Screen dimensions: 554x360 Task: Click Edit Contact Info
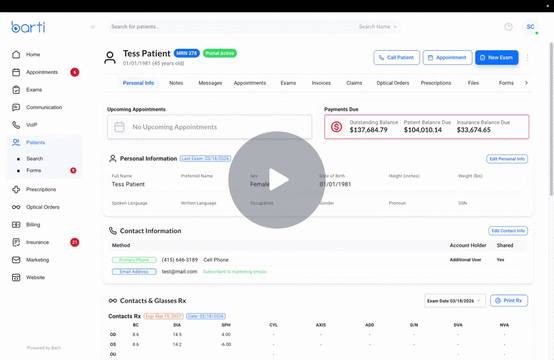pos(508,231)
